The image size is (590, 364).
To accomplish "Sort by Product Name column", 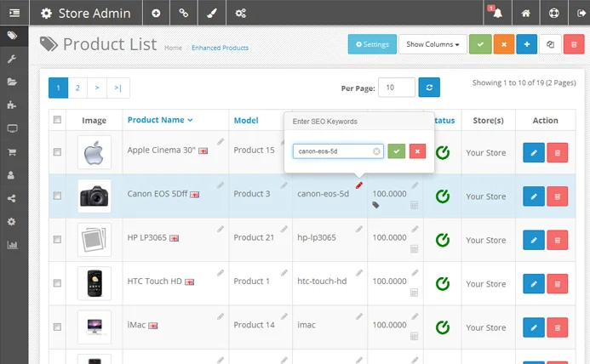I will (160, 120).
